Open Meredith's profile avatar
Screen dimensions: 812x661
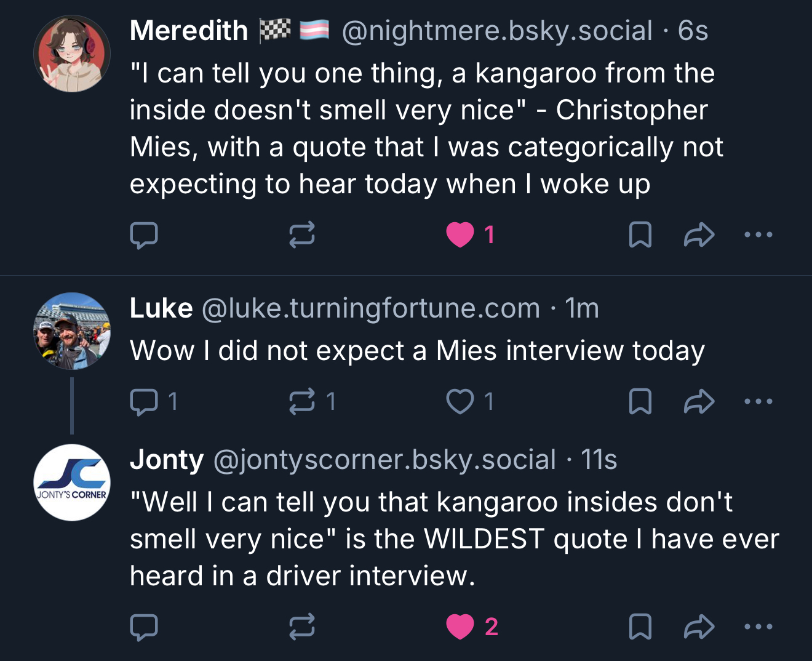pos(72,54)
